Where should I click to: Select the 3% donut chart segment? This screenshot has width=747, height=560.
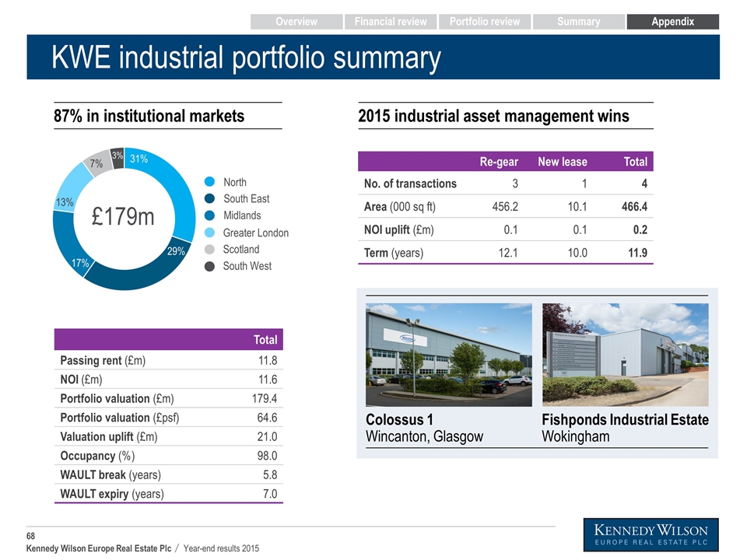click(117, 157)
